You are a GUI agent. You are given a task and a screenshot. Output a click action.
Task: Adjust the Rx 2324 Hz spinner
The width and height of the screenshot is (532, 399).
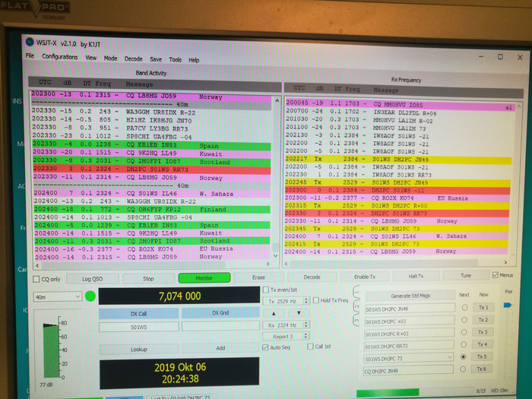(x=306, y=325)
